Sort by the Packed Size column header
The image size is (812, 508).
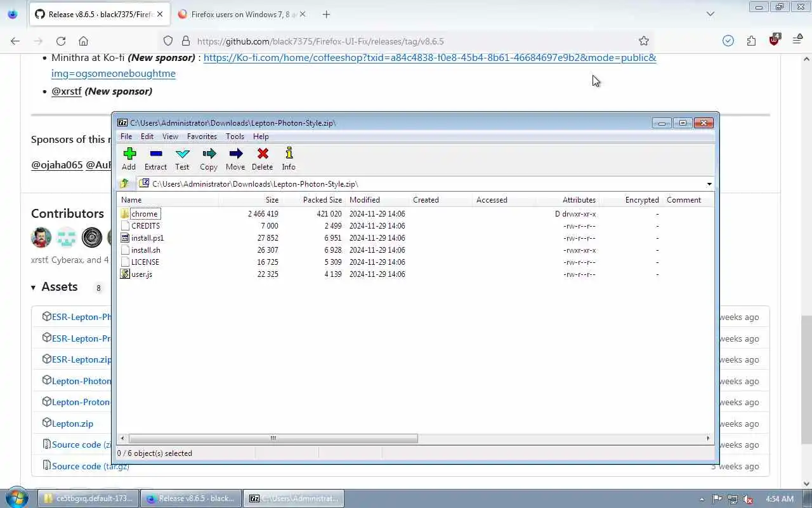(315, 200)
